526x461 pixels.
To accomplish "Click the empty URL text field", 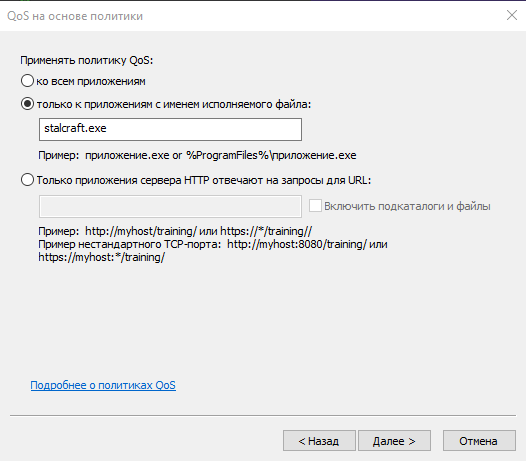I will pyautogui.click(x=170, y=206).
